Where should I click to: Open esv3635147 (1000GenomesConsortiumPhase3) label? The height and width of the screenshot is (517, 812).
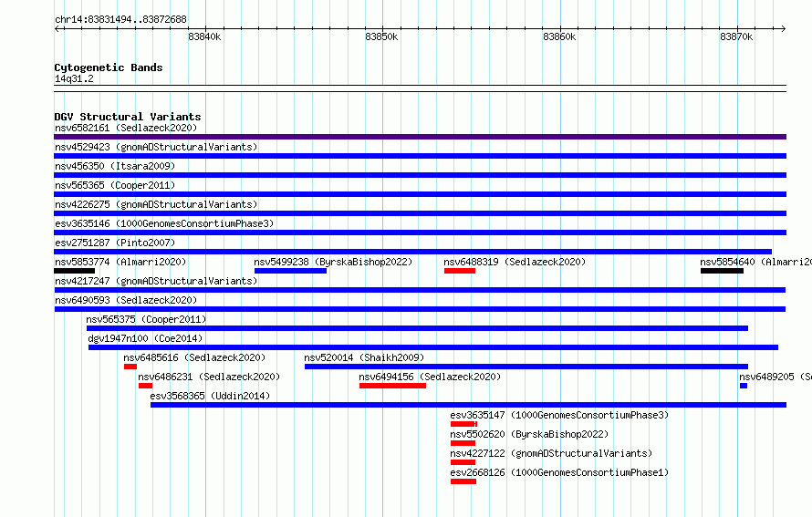[559, 415]
